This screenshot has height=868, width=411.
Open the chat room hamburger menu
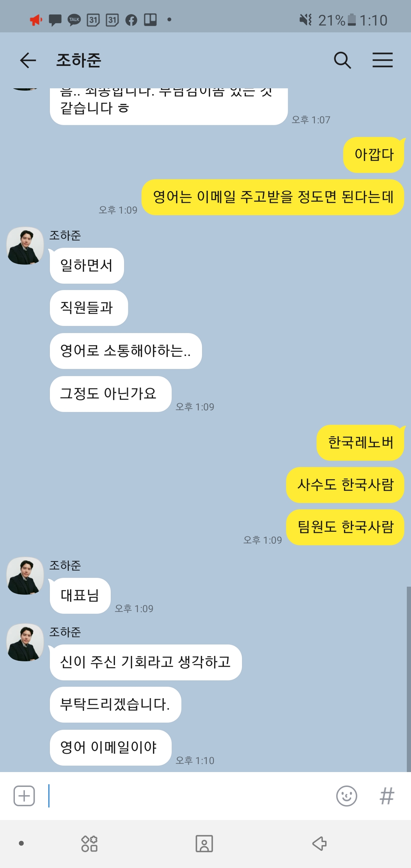pos(382,60)
